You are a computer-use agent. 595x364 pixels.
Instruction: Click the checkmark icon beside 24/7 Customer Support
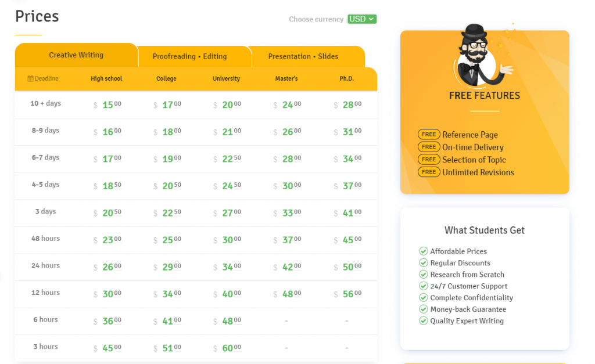424,286
